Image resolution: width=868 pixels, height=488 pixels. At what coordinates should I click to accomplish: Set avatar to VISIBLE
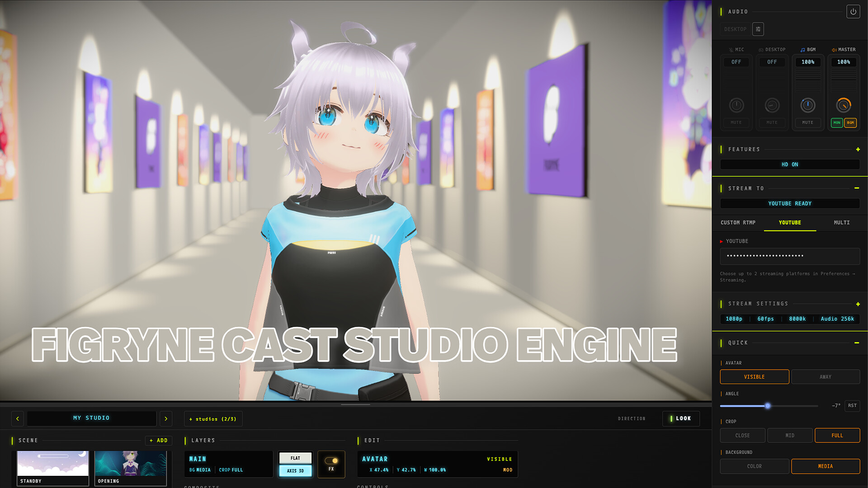pos(755,377)
